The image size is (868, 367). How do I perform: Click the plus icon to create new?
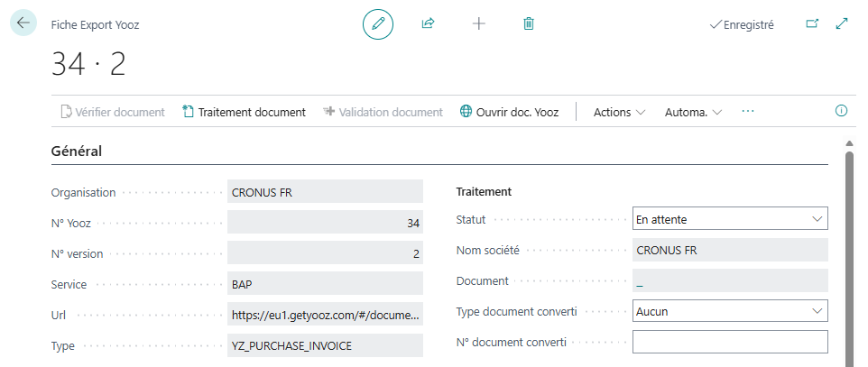tap(479, 24)
